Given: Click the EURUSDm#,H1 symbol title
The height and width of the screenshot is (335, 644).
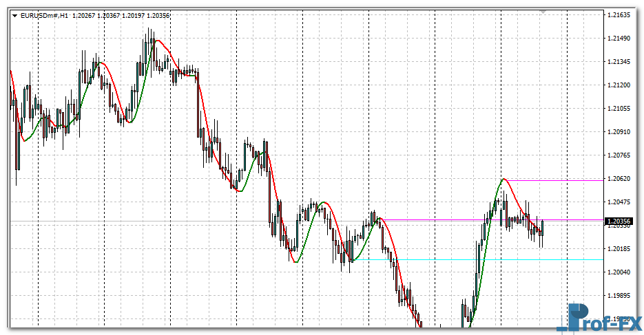Looking at the screenshot, I should pos(44,15).
